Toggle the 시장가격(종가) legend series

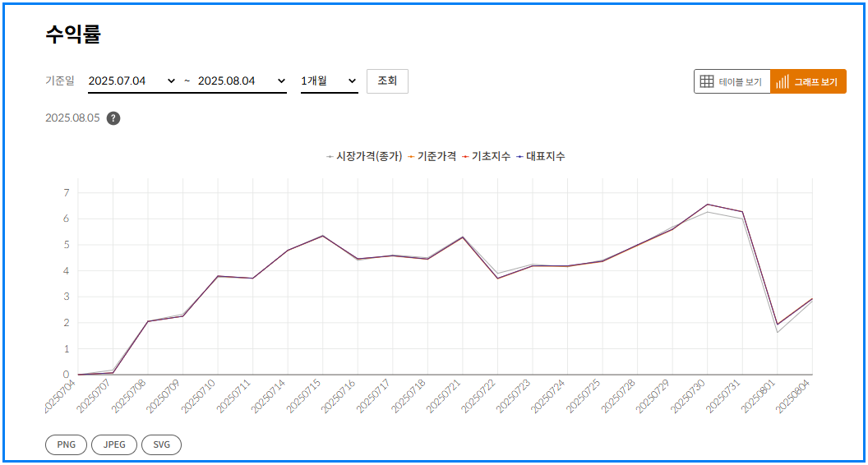pyautogui.click(x=364, y=157)
